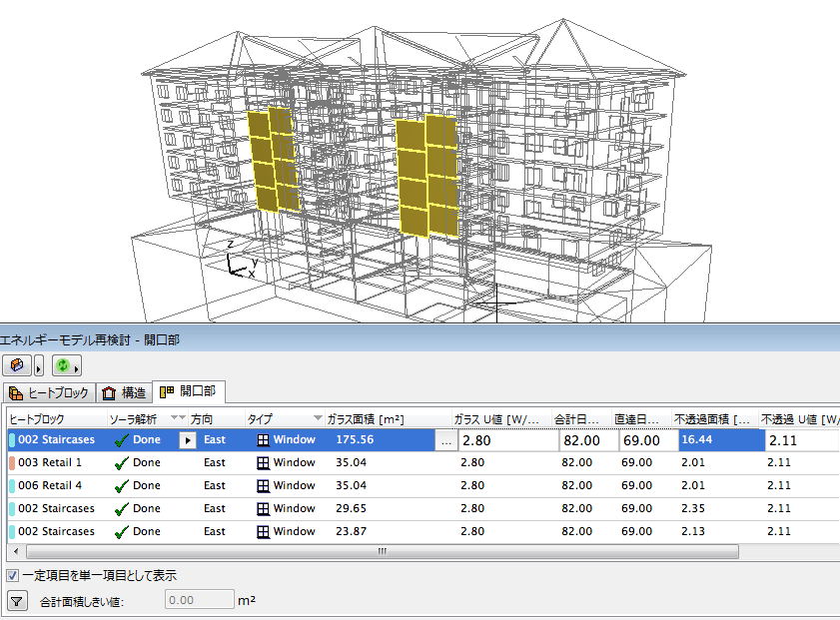
Task: Click the Window type icon in the 35.04 Retail 1 row
Action: click(263, 463)
